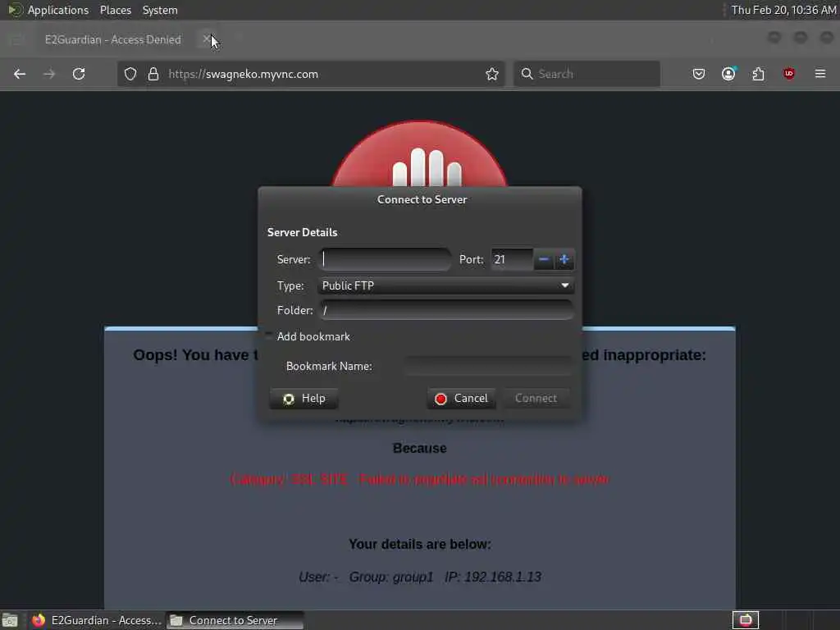Cancel the Connect to Server dialog

[461, 399]
